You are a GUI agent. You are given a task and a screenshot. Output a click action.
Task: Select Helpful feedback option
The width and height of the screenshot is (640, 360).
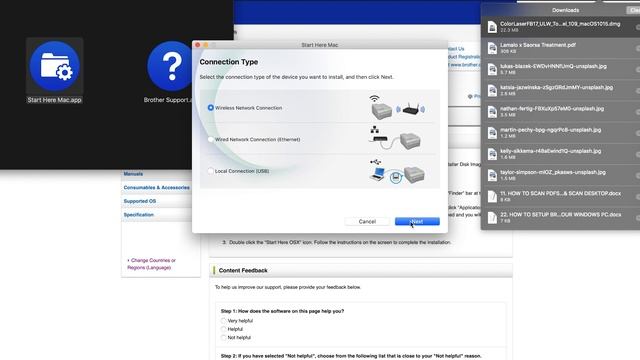pos(223,329)
